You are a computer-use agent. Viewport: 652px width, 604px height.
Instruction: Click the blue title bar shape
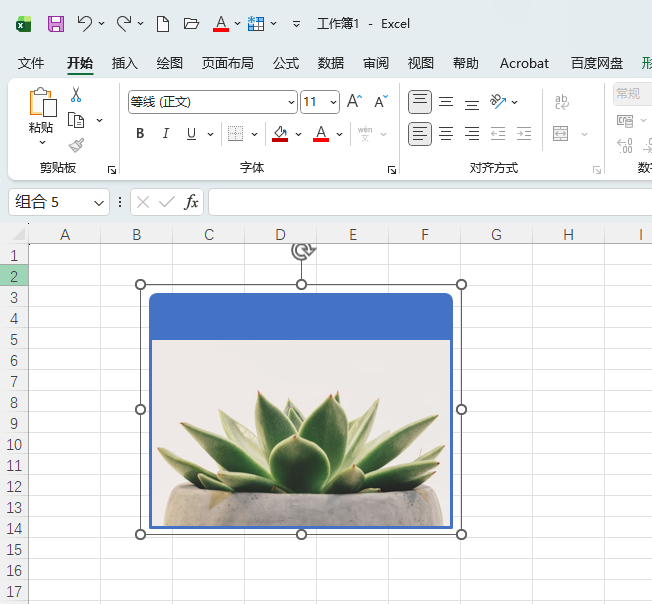(301, 316)
